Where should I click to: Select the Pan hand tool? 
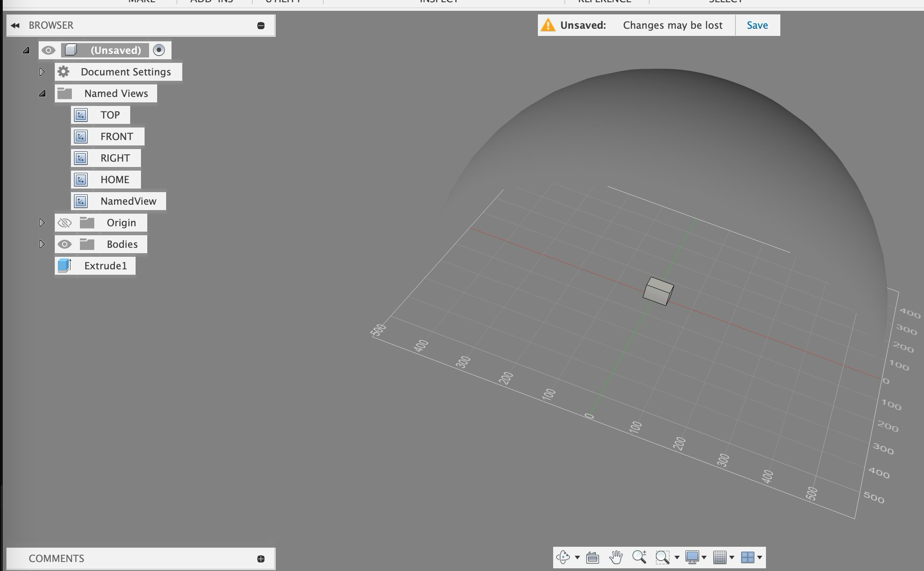(616, 557)
